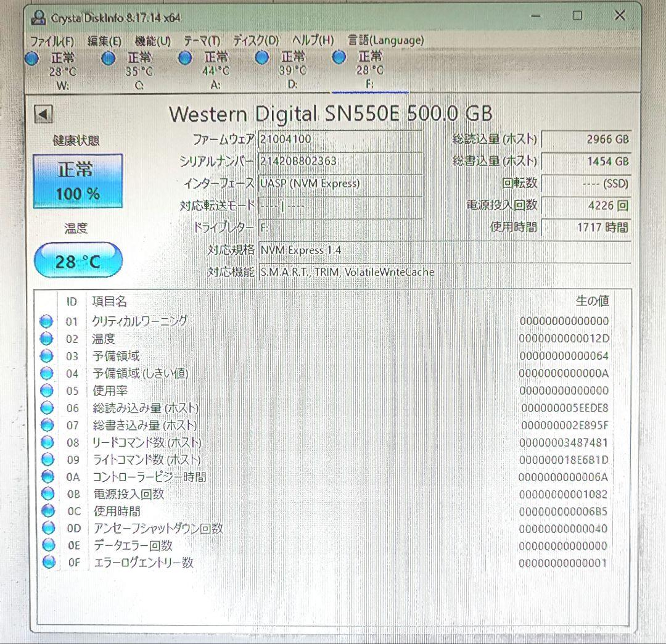
Task: Click raw value 0000000001082
Action: 563,494
